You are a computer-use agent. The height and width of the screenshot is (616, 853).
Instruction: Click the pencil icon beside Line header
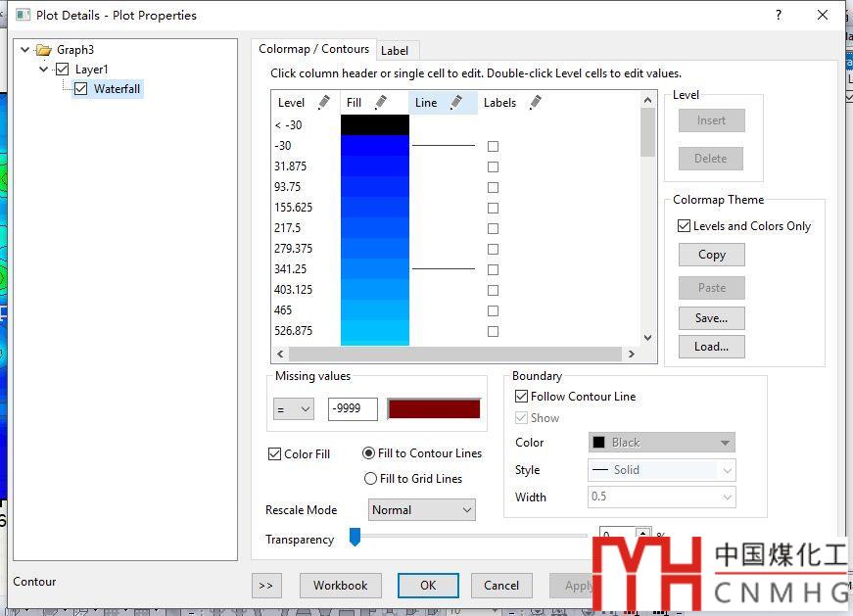coord(456,102)
